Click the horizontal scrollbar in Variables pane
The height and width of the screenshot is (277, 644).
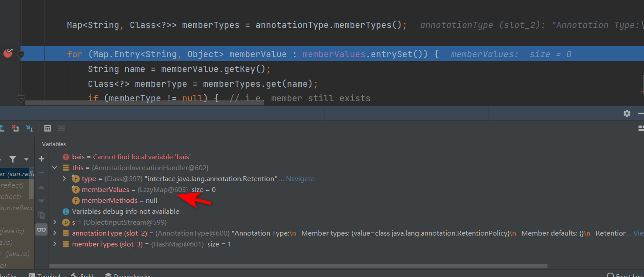(297, 266)
